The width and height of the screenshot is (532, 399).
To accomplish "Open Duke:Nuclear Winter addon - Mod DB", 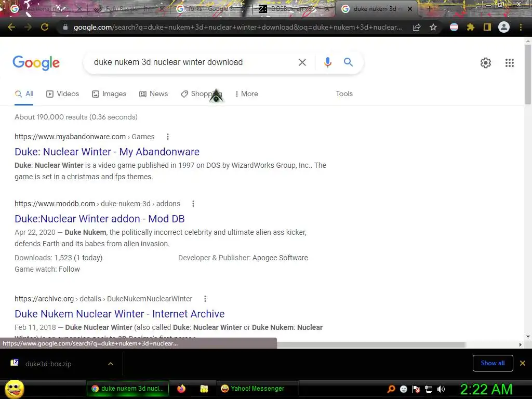I will [99, 219].
